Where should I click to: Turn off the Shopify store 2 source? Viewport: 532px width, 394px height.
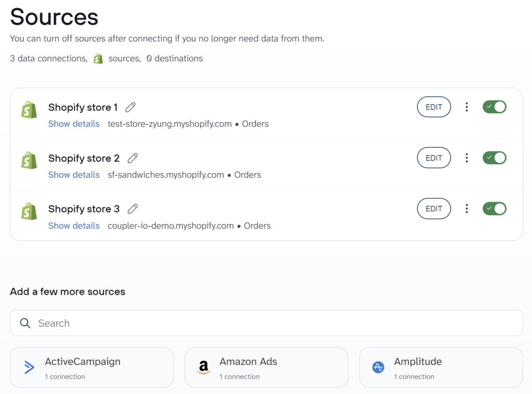click(495, 158)
